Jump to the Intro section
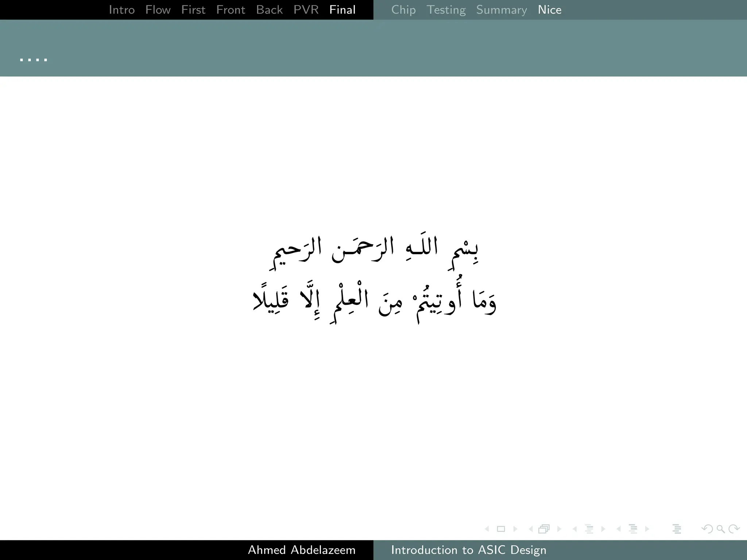747x560 pixels. coord(122,10)
